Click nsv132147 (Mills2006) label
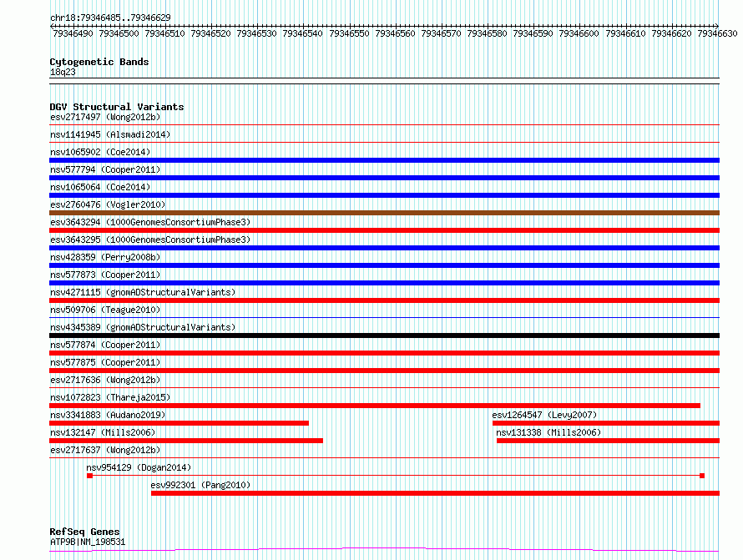Screen dimensions: 743x560 [103, 432]
